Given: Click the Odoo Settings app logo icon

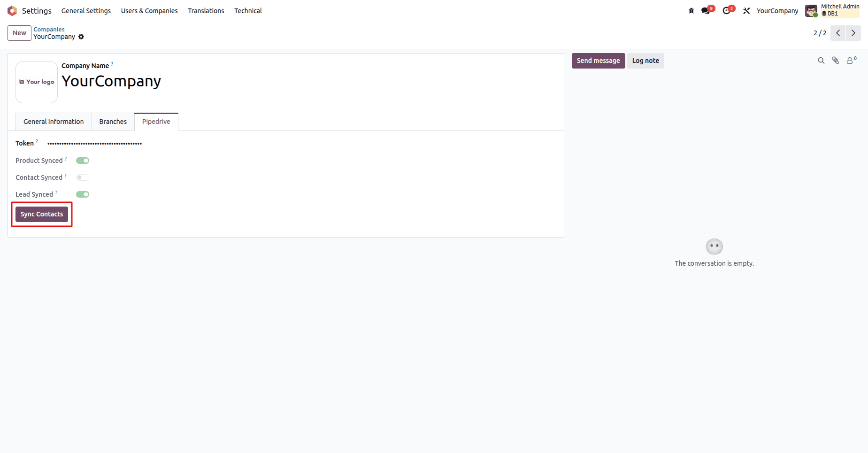Looking at the screenshot, I should click(x=12, y=11).
